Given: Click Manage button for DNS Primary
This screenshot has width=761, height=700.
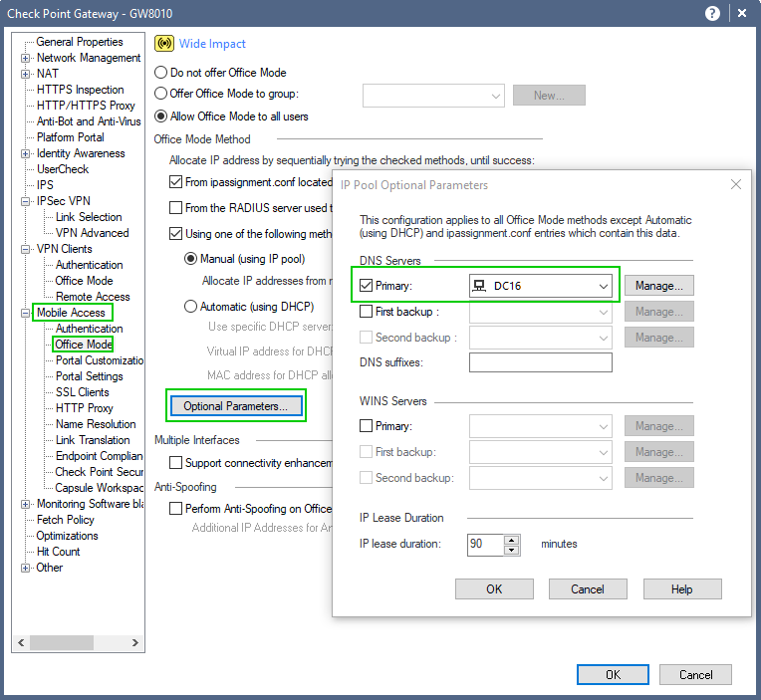Looking at the screenshot, I should 659,286.
